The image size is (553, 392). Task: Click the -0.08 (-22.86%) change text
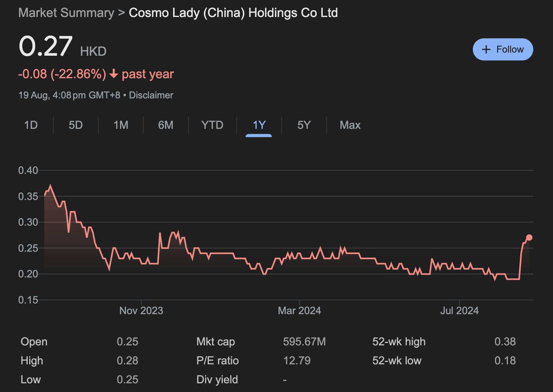tap(62, 74)
